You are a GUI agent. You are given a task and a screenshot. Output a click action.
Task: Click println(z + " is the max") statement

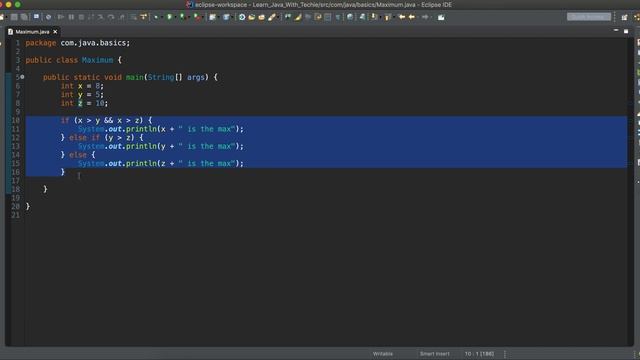[x=160, y=163]
